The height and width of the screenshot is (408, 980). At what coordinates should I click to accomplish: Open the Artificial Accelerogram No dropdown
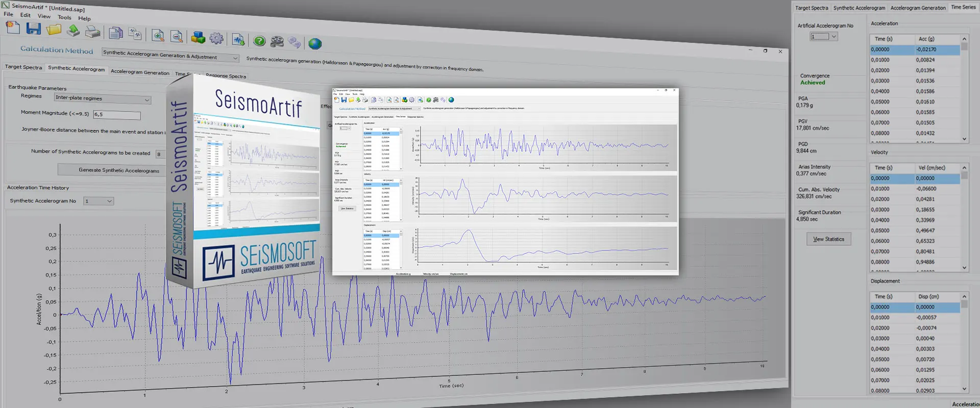[824, 36]
